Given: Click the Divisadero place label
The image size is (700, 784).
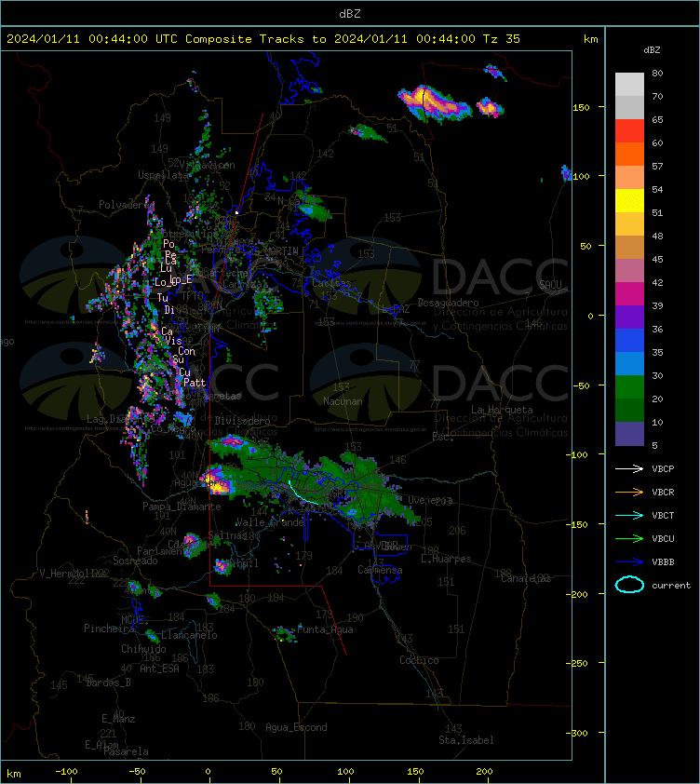Looking at the screenshot, I should point(243,421).
